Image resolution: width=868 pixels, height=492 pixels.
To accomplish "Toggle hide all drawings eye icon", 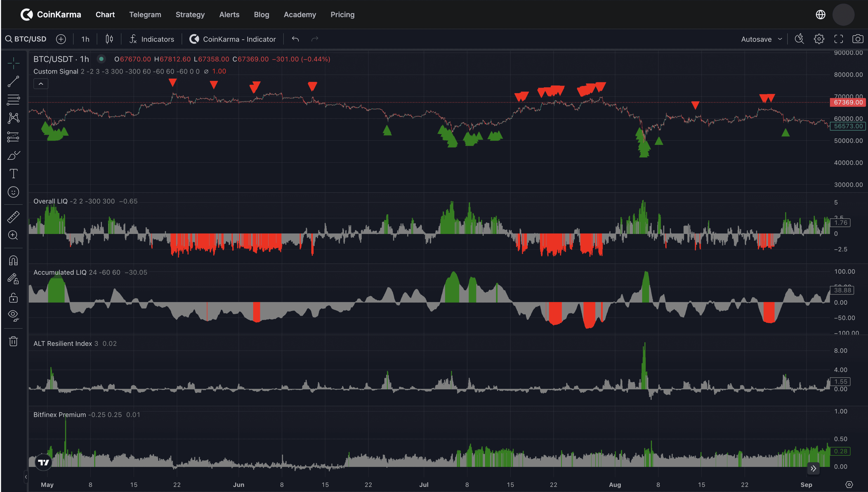I will pos(14,316).
